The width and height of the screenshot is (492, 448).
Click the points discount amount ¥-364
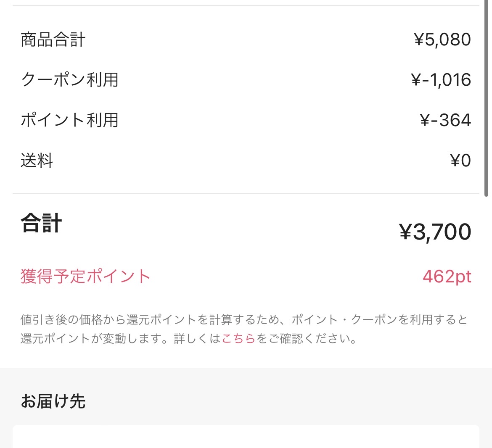[447, 120]
